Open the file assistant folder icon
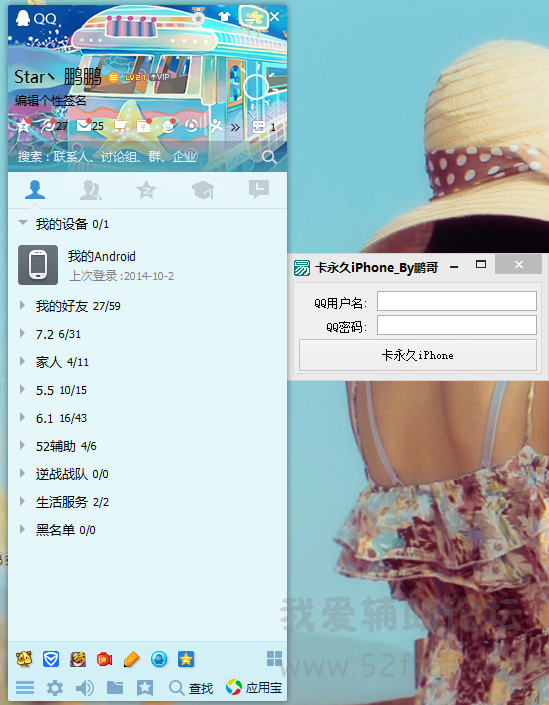Screen dimensions: 549x705 click(115, 687)
